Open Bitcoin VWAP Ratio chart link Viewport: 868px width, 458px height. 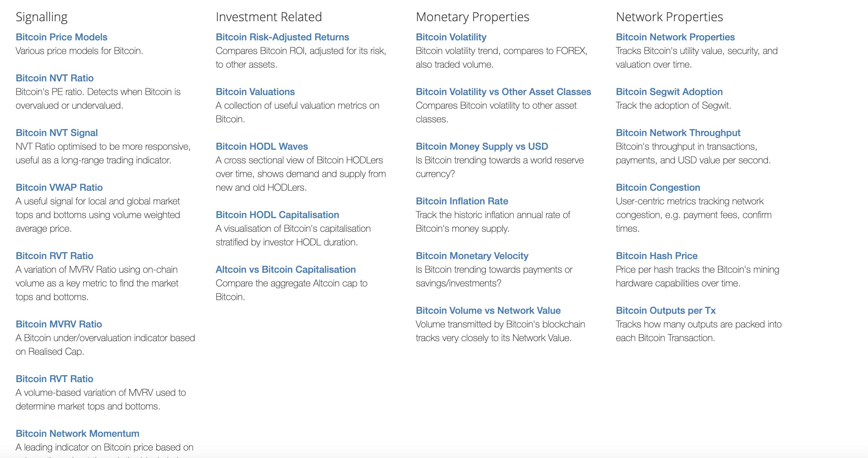(x=59, y=187)
